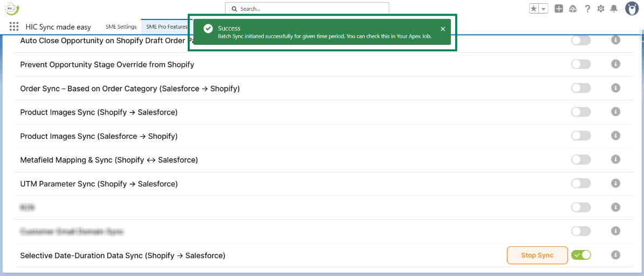Viewport: 644px width, 276px height.
Task: Select the SME Pro Features tab
Action: 166,27
